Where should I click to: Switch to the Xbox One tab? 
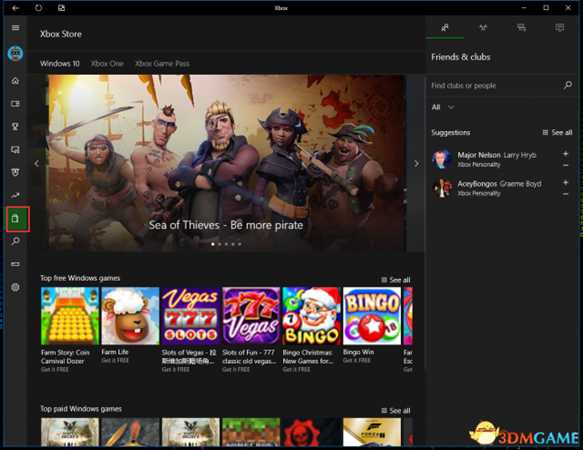pos(107,64)
